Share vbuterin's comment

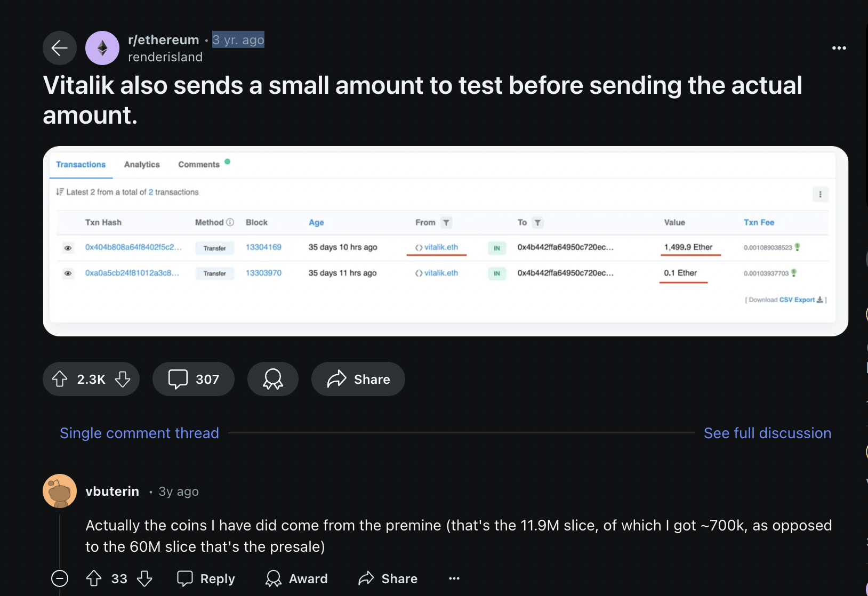(x=388, y=578)
